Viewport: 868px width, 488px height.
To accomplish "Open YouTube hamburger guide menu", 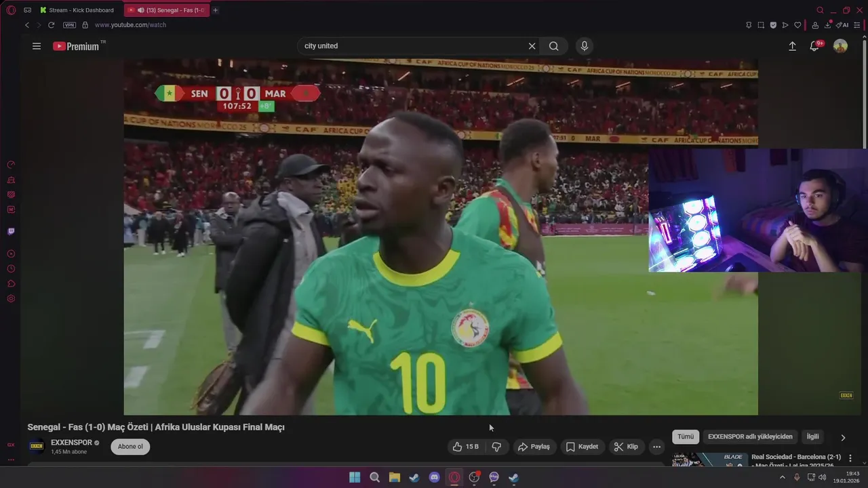I will click(x=37, y=46).
